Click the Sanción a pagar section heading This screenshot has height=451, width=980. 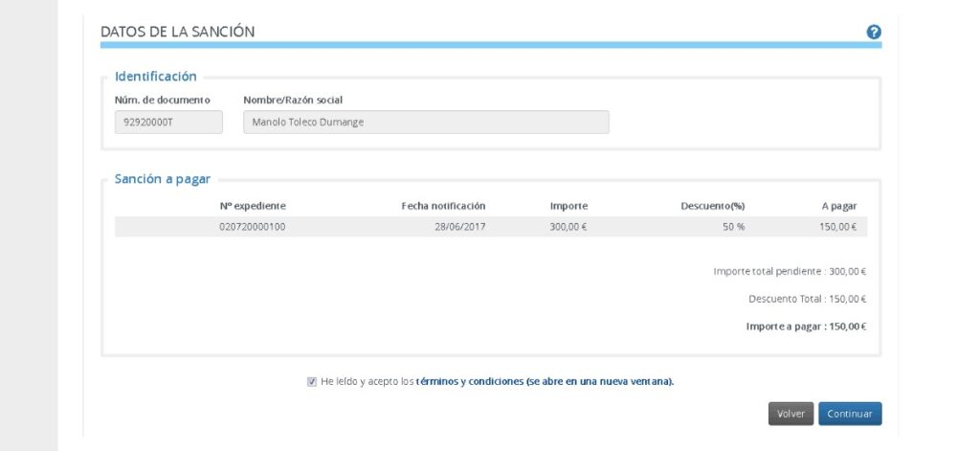163,179
